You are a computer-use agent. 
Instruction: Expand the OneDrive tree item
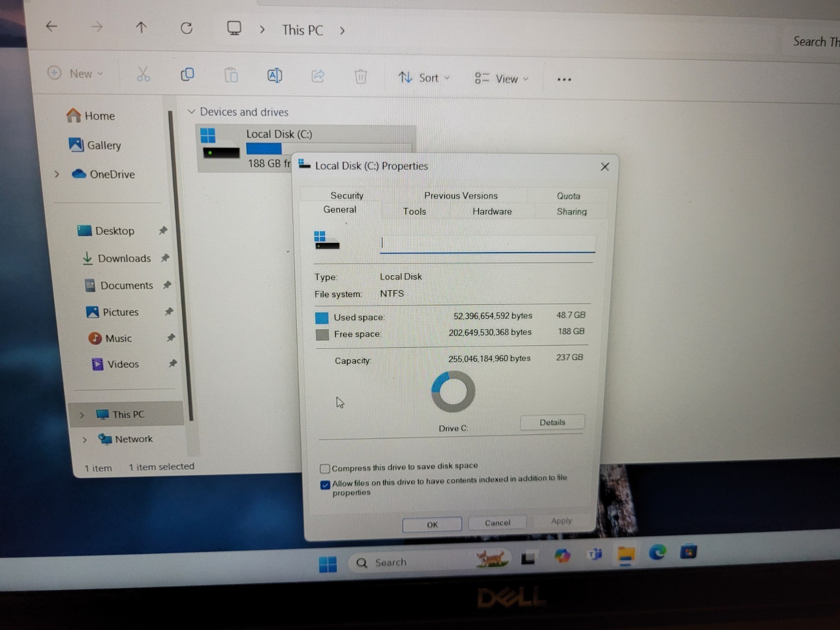point(57,174)
